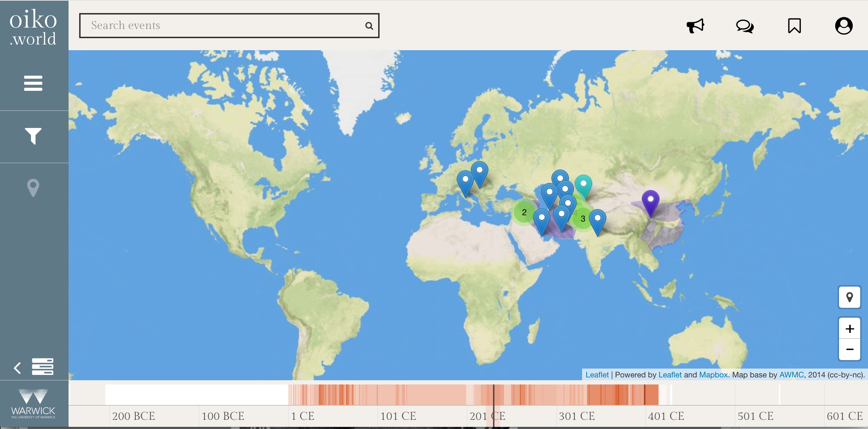Open the user account profile icon
Viewport: 868px width, 429px height.
844,26
